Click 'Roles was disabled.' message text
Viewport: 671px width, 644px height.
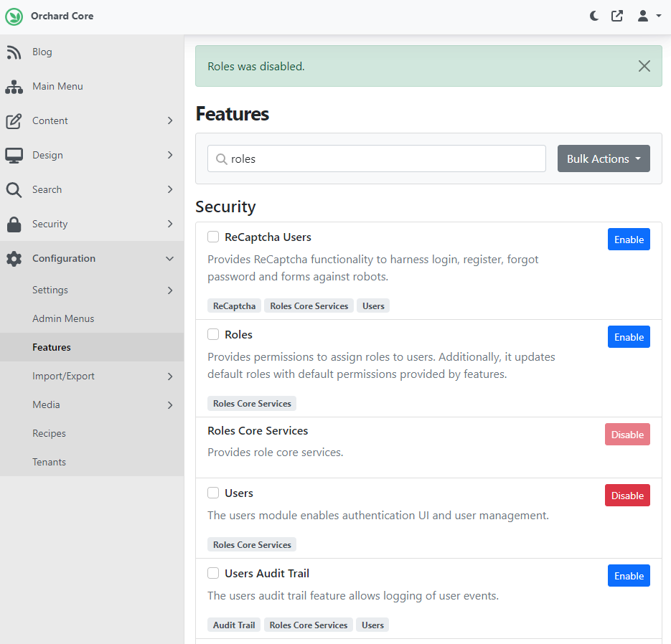(256, 66)
